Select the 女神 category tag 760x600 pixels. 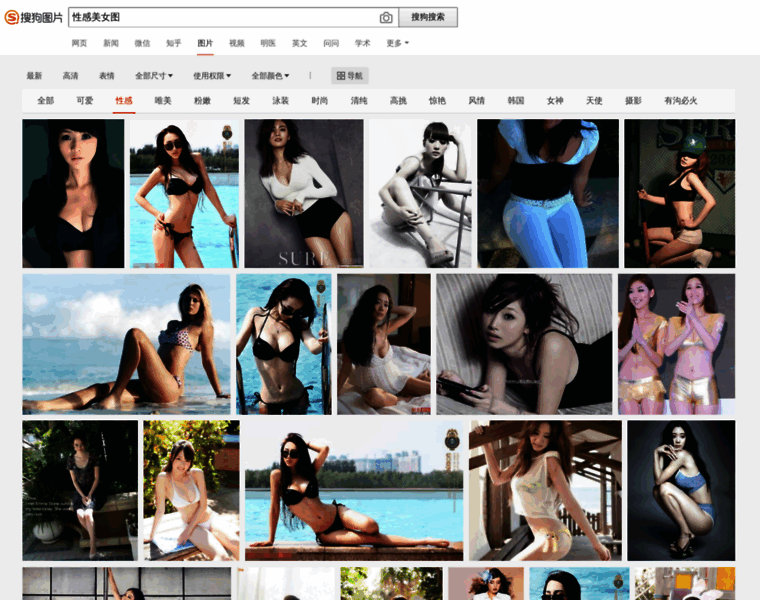tap(555, 101)
